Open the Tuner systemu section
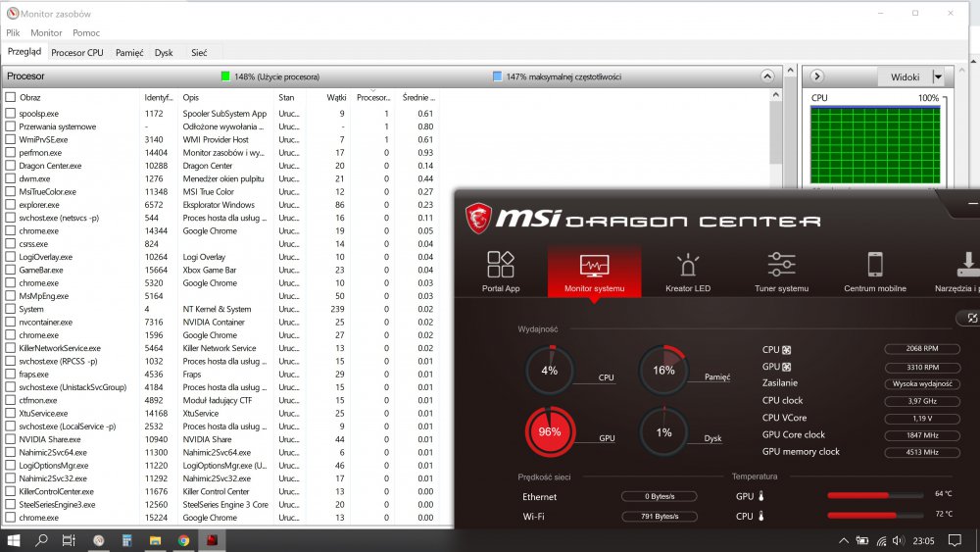This screenshot has width=980, height=552. click(x=781, y=272)
